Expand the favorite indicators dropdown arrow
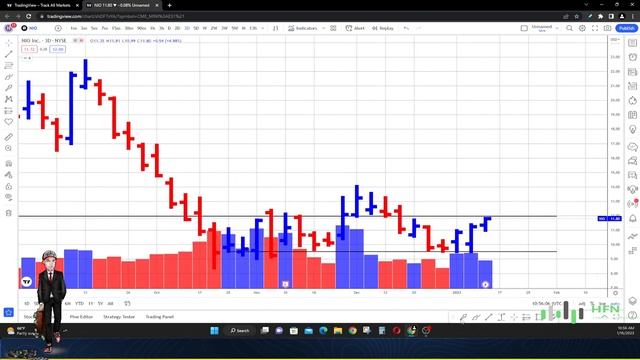The image size is (640, 360). point(324,28)
